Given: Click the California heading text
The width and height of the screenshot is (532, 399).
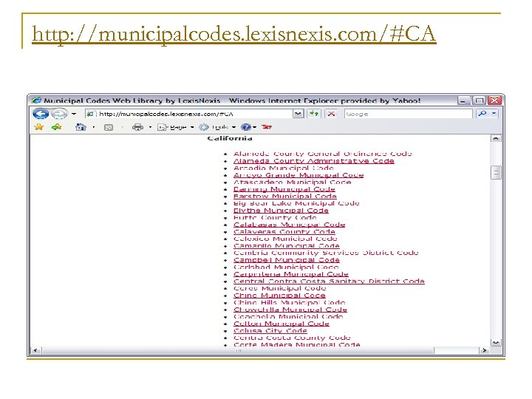Looking at the screenshot, I should [x=230, y=138].
